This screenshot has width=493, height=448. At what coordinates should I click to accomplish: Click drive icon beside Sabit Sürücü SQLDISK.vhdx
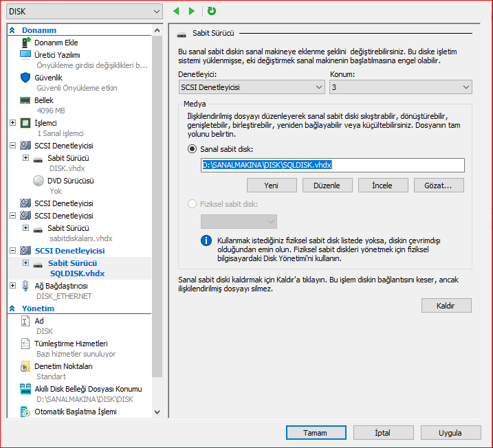pos(38,265)
